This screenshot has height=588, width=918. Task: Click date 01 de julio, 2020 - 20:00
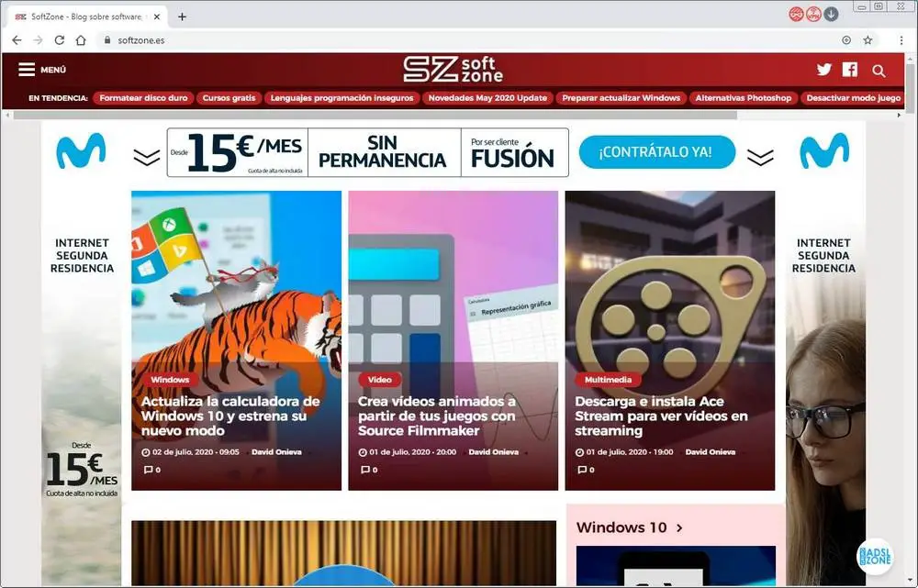click(413, 452)
